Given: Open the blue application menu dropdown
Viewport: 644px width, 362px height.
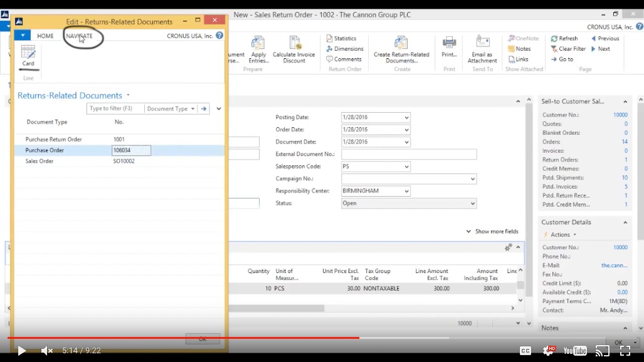Looking at the screenshot, I should 23,35.
